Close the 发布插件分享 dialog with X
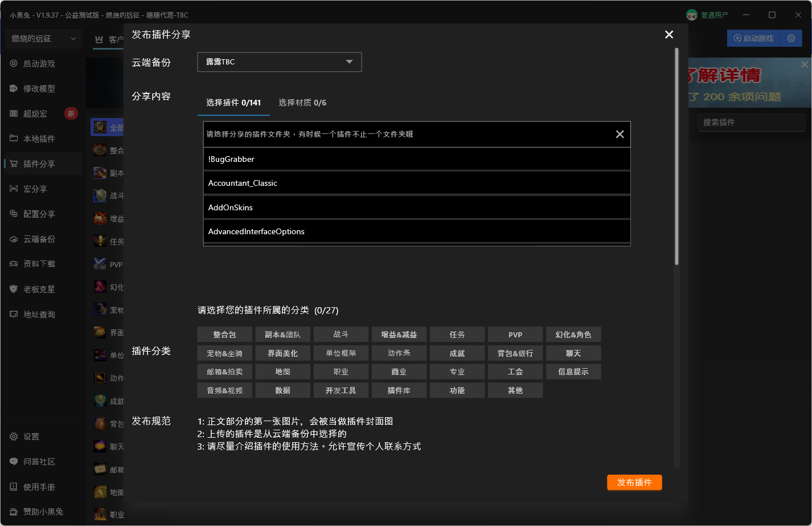The image size is (812, 526). coord(669,35)
